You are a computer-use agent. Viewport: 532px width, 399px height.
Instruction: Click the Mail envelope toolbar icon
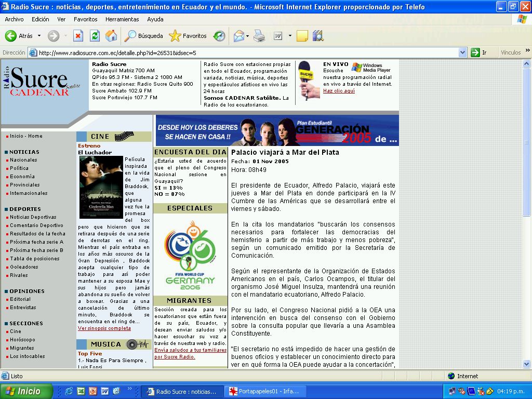pyautogui.click(x=238, y=36)
